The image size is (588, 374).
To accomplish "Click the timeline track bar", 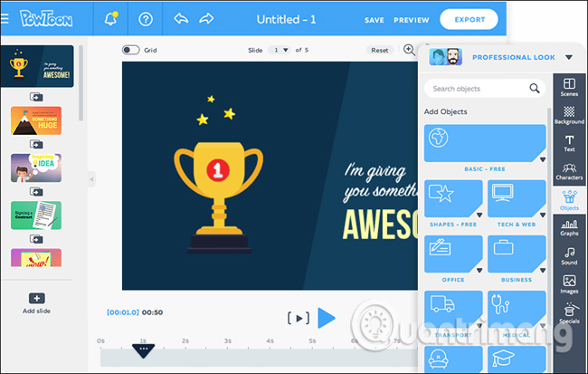I will click(x=259, y=358).
